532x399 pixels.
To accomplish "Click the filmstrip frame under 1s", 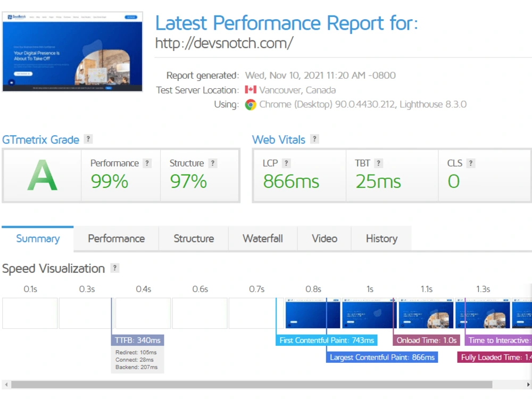I will 370,313.
